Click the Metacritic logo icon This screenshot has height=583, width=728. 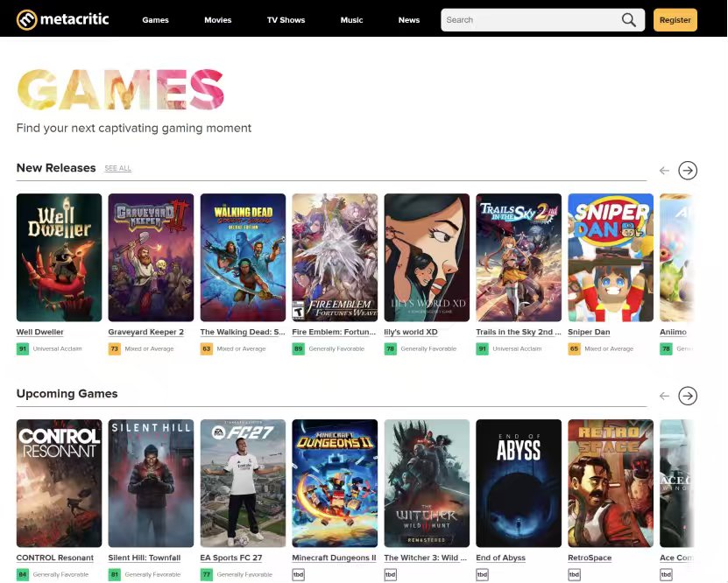point(26,19)
